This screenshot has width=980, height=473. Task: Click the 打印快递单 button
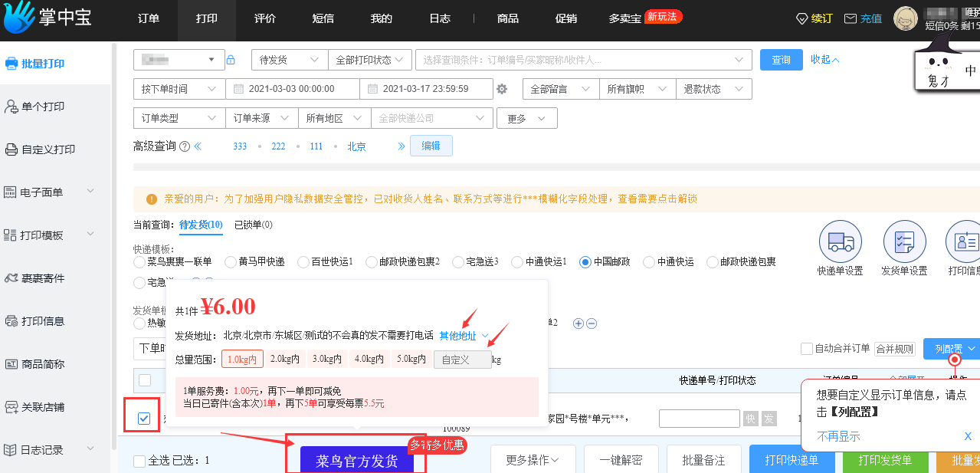792,460
